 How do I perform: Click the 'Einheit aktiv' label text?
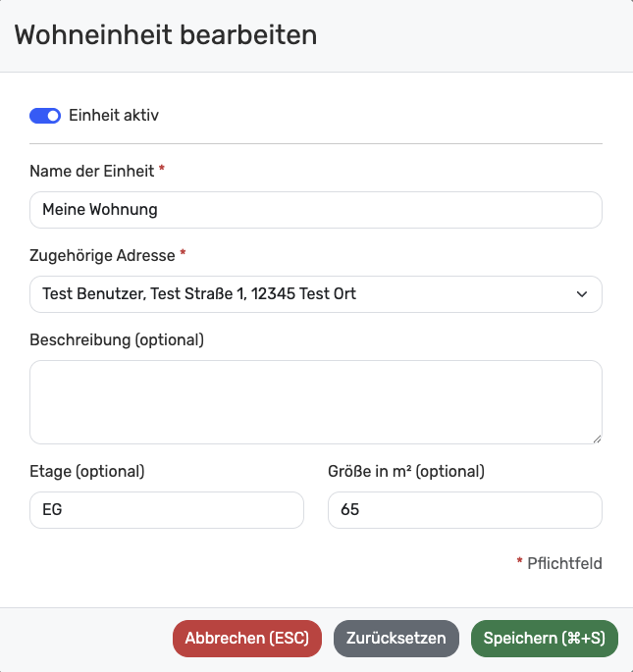(x=113, y=116)
